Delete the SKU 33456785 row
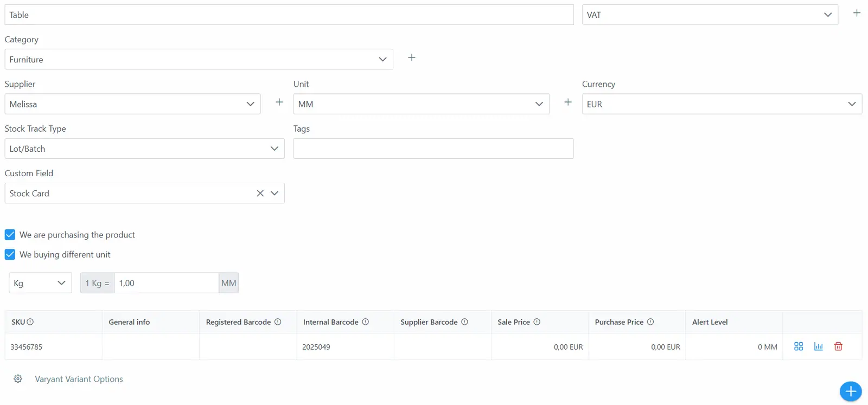The height and width of the screenshot is (405, 868). [838, 346]
